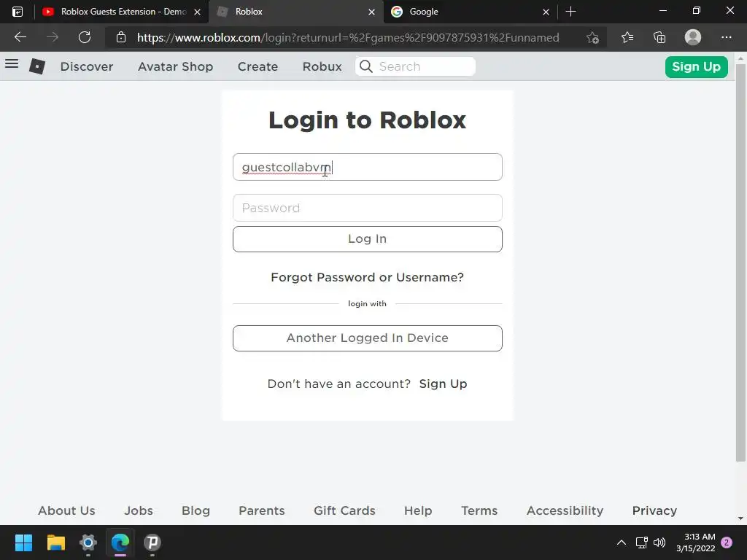
Task: Click the Roblox logo home icon
Action: (x=37, y=66)
